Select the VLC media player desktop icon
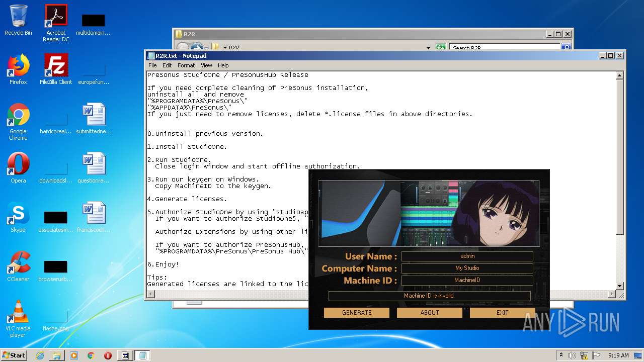Screen dimensions: 644x362 click(18, 319)
